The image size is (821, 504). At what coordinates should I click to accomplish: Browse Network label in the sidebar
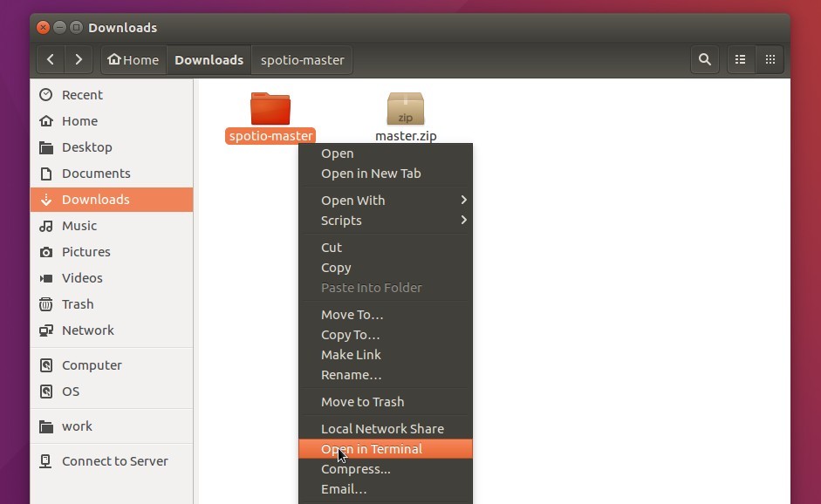pyautogui.click(x=87, y=330)
